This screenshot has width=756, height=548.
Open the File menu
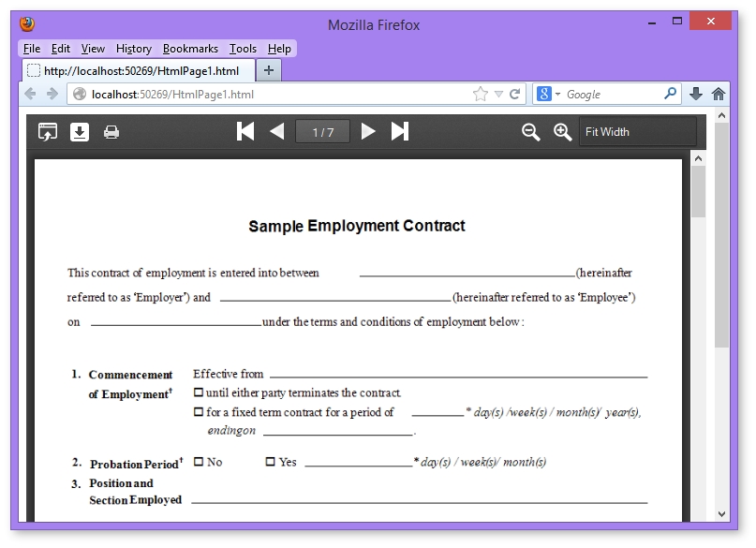(x=32, y=49)
